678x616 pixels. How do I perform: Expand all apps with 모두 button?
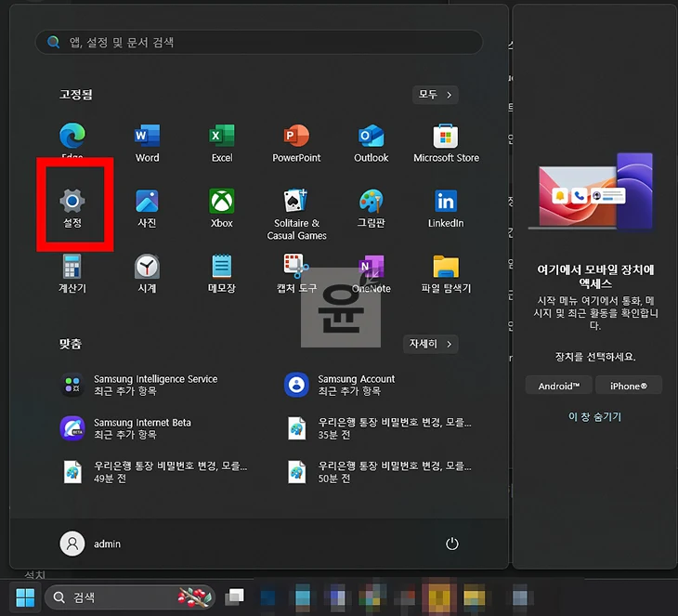[436, 95]
